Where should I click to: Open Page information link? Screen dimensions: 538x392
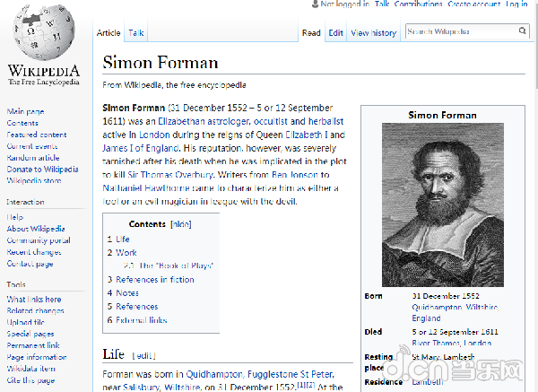click(37, 357)
